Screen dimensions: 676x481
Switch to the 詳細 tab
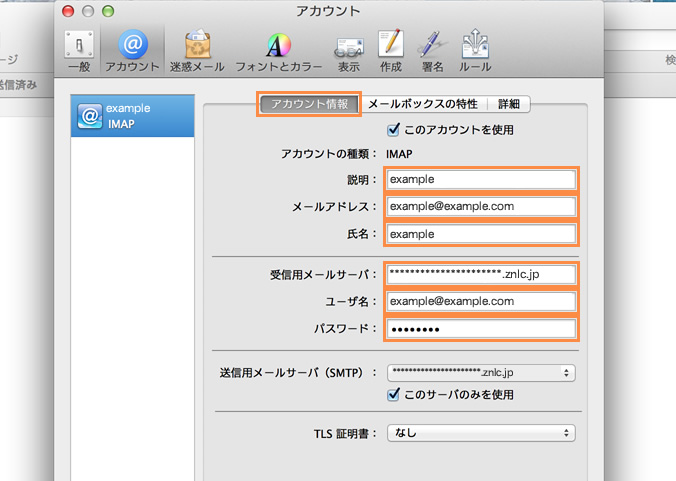point(509,104)
